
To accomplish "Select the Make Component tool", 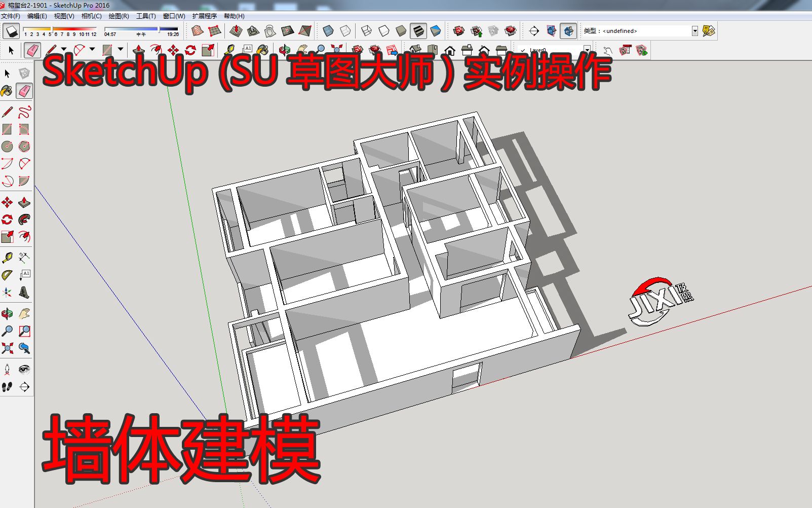I will [24, 74].
